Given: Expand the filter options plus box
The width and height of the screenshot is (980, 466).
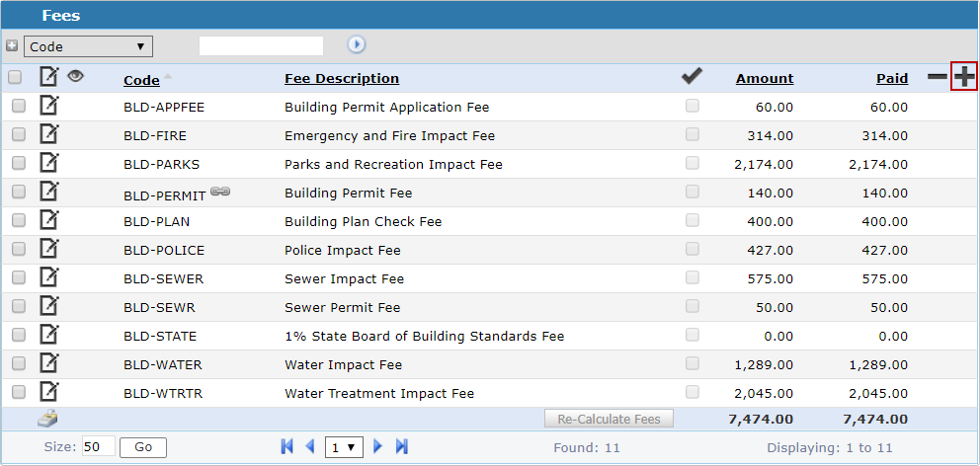Looking at the screenshot, I should 12,45.
